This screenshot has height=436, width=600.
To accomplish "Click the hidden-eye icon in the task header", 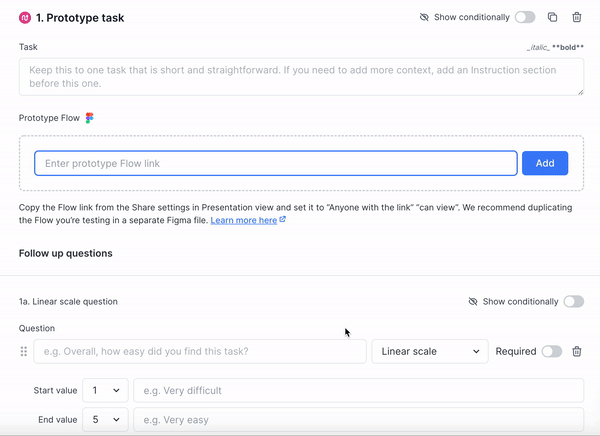I will point(425,18).
